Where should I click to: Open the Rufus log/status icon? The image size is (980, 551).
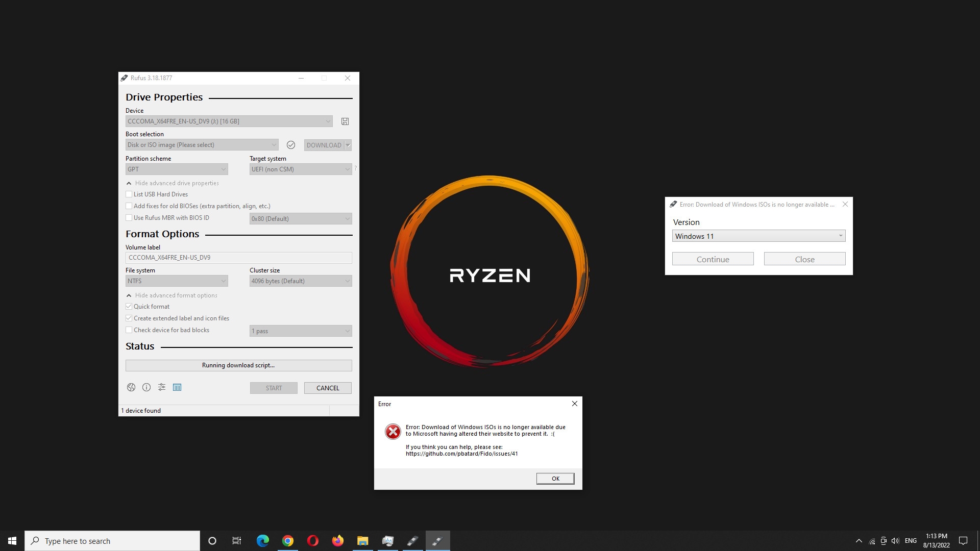(177, 388)
